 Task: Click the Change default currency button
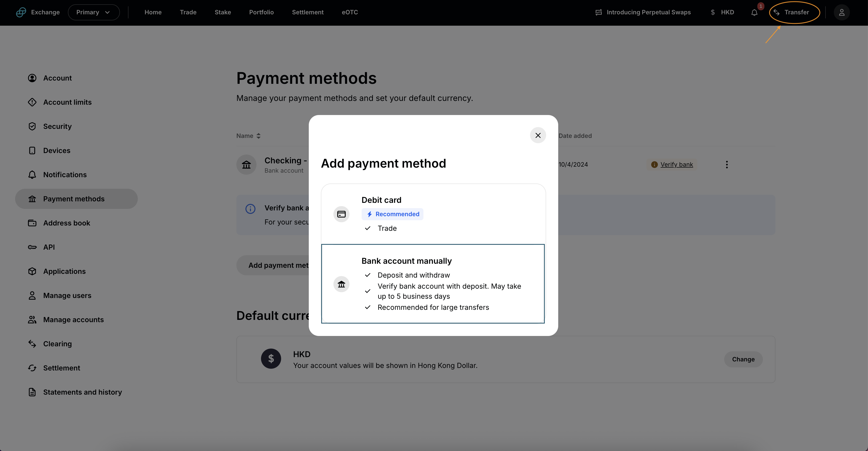[743, 359]
